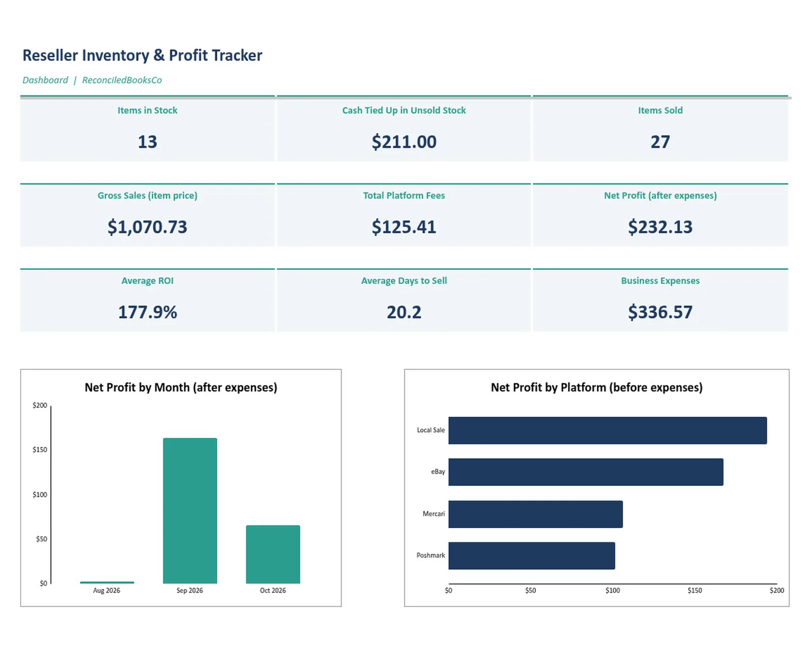The width and height of the screenshot is (812, 650).
Task: Click the Local Sale bar in the platform chart
Action: click(x=607, y=431)
